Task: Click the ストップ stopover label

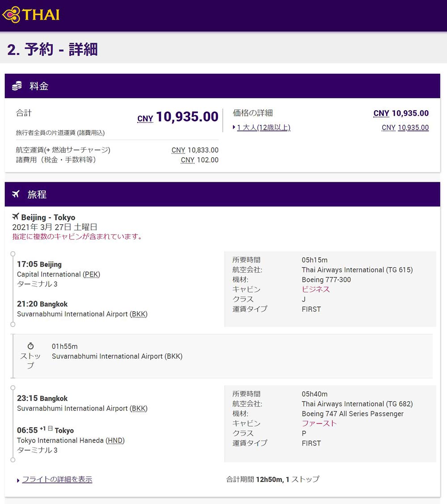Action: [x=30, y=361]
